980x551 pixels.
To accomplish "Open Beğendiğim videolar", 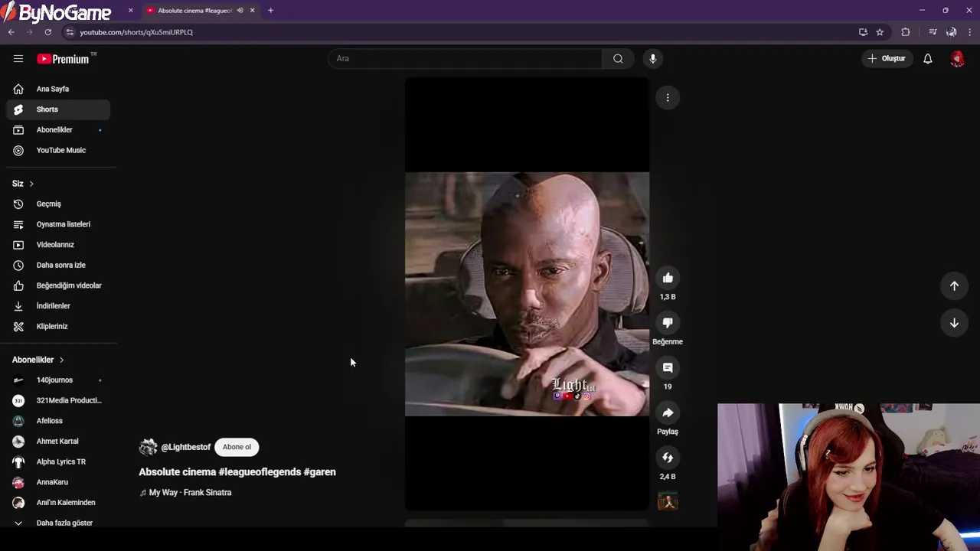I will click(58, 285).
